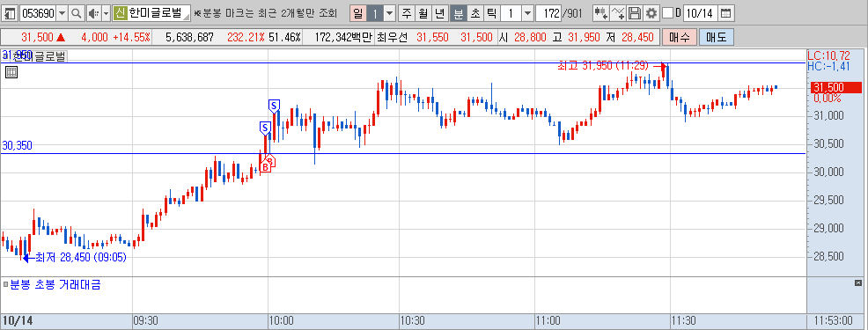Switch to 틱 (tick) chart mode
868x330 pixels.
[491, 12]
